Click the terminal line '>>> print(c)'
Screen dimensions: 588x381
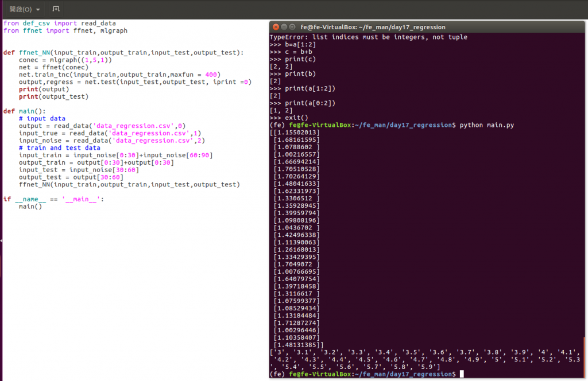click(x=293, y=59)
